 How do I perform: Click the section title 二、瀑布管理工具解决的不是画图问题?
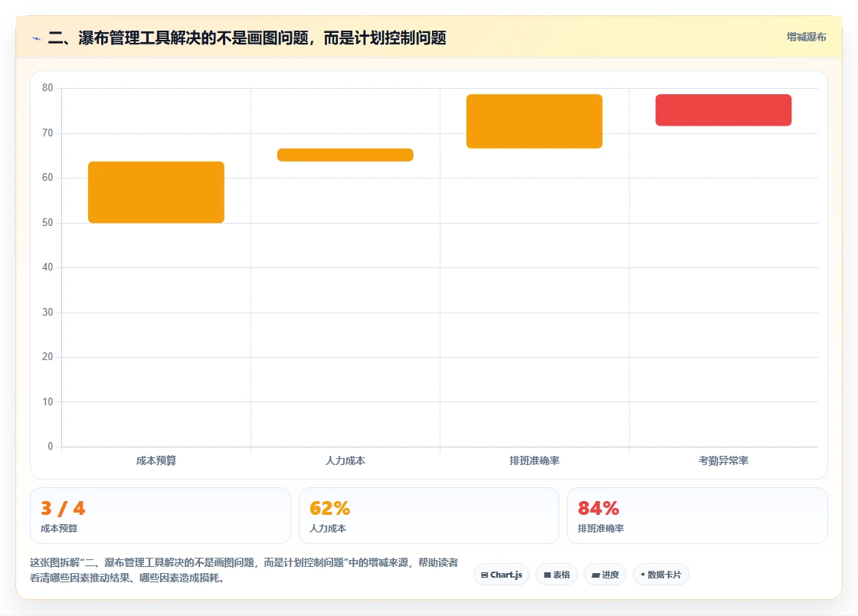pyautogui.click(x=247, y=38)
